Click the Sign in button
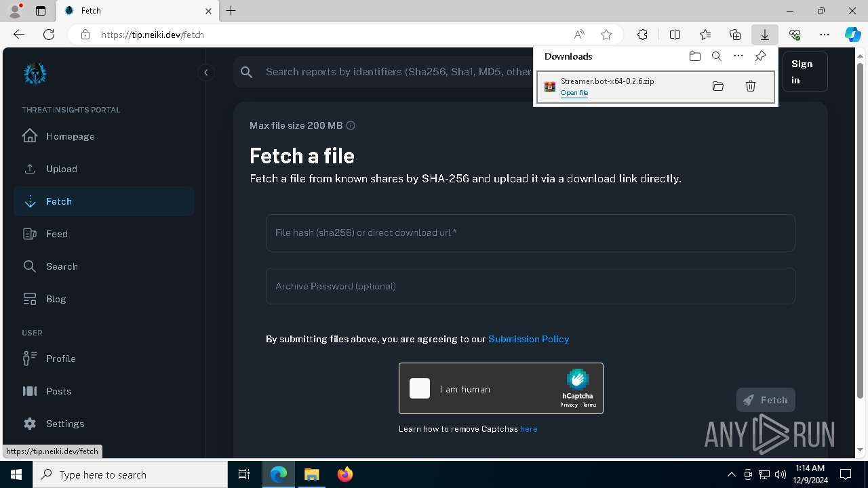Viewport: 868px width, 488px height. pyautogui.click(x=805, y=72)
